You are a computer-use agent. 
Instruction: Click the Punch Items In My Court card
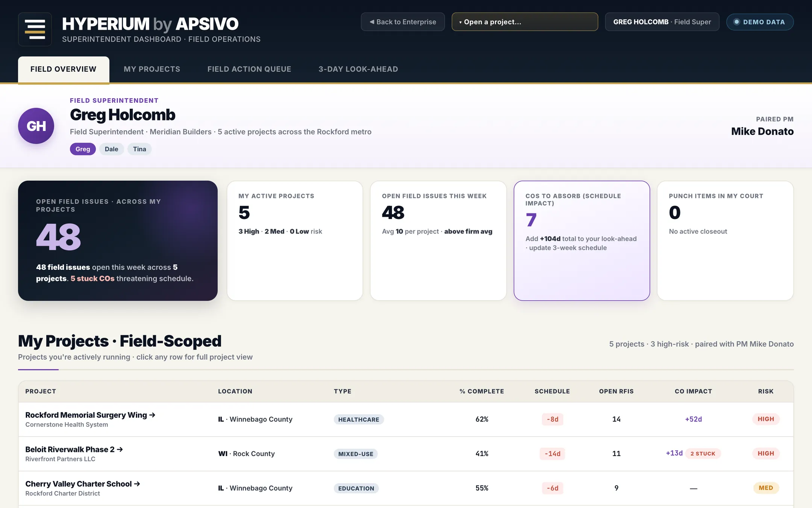(725, 240)
